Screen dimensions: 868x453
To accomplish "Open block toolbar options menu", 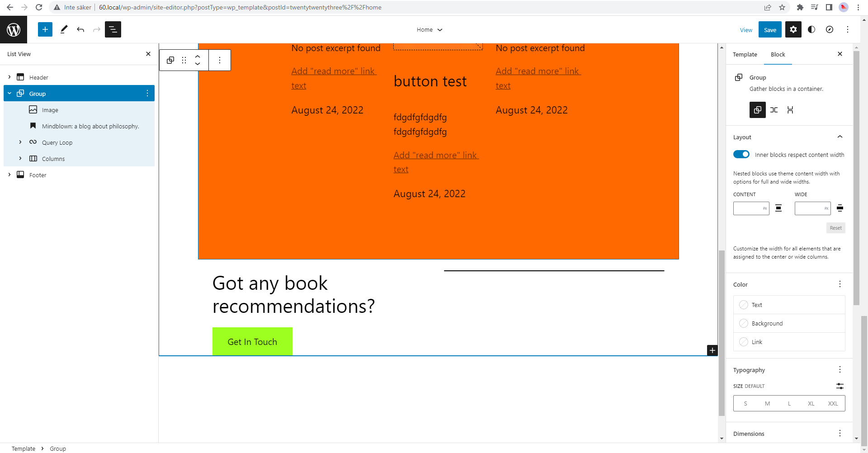I will point(220,60).
